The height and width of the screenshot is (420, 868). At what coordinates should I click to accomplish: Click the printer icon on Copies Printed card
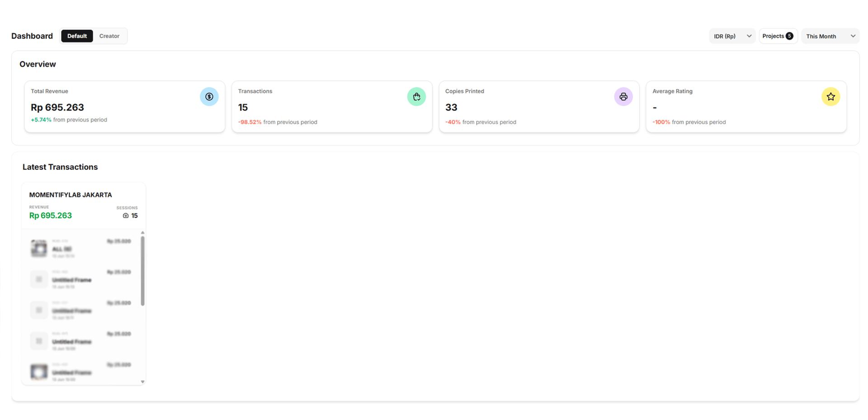pos(623,96)
